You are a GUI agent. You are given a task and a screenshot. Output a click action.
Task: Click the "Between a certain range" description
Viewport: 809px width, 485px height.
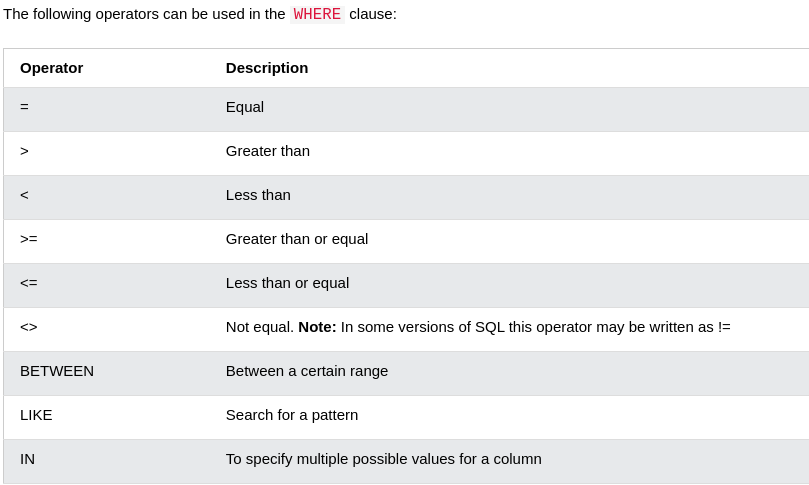307,371
